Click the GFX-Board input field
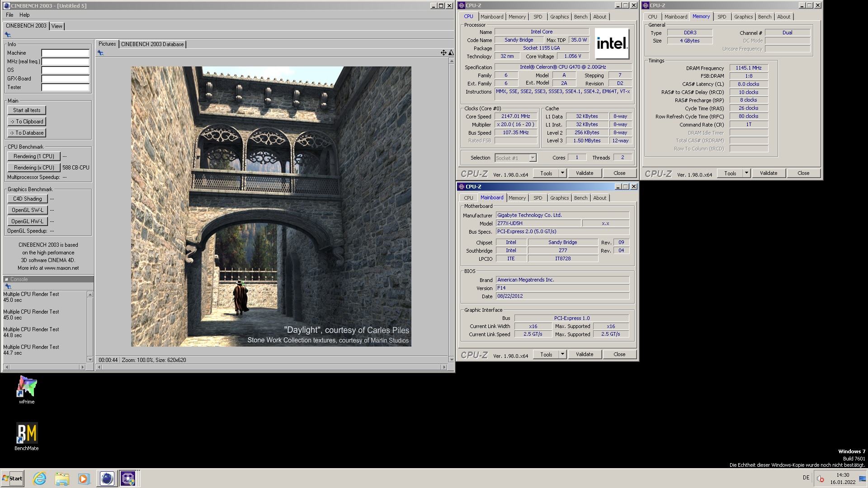The width and height of the screenshot is (868, 488). [x=66, y=79]
